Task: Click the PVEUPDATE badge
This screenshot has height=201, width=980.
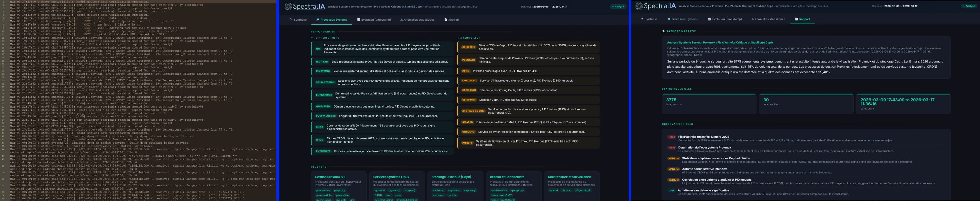Action: point(323,151)
